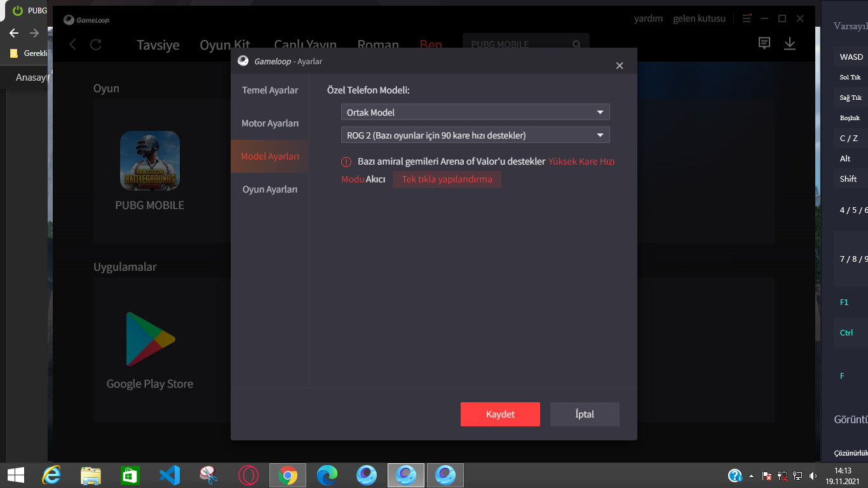Click the Gameloop back arrow

click(x=73, y=44)
